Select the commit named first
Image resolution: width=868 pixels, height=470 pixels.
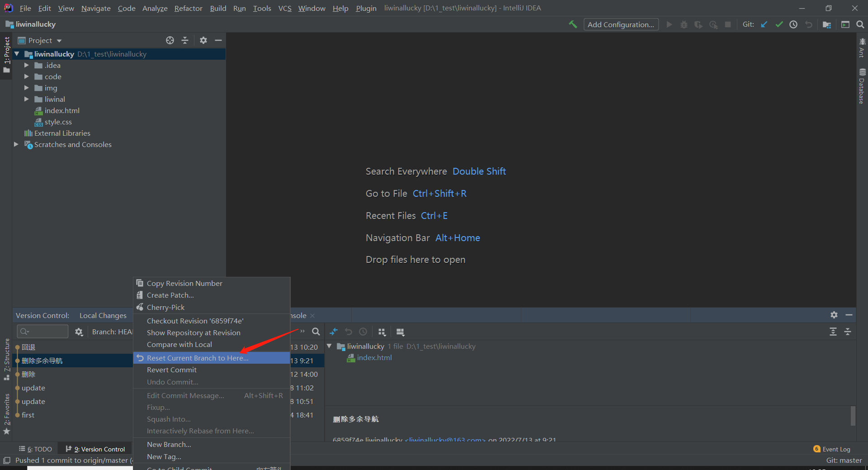coord(28,415)
